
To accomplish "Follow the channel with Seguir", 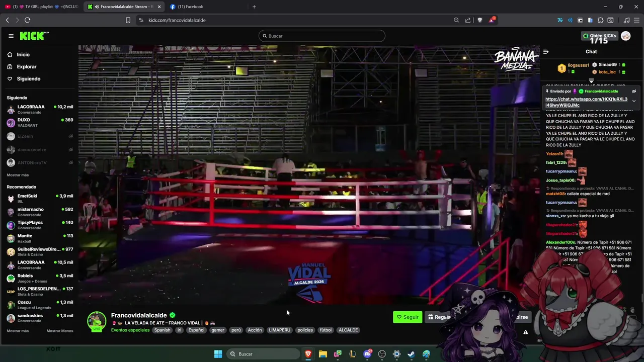I will 408,317.
